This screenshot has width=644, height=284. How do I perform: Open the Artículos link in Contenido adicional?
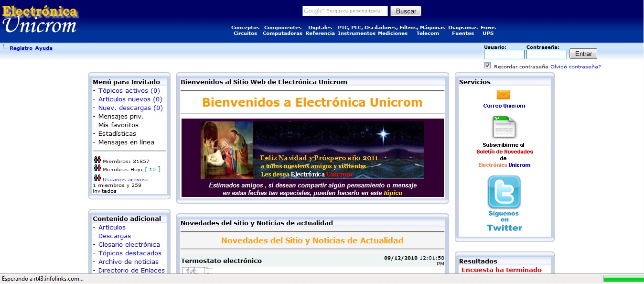click(112, 228)
